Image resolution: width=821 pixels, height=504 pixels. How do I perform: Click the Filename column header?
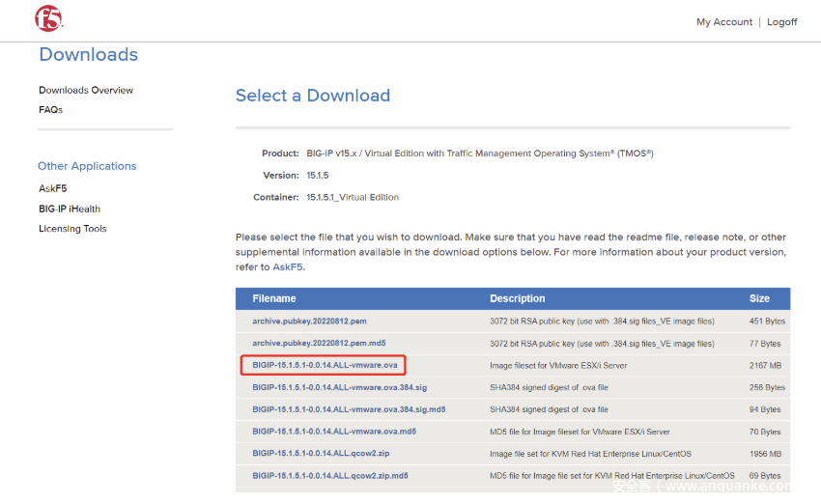pos(274,298)
